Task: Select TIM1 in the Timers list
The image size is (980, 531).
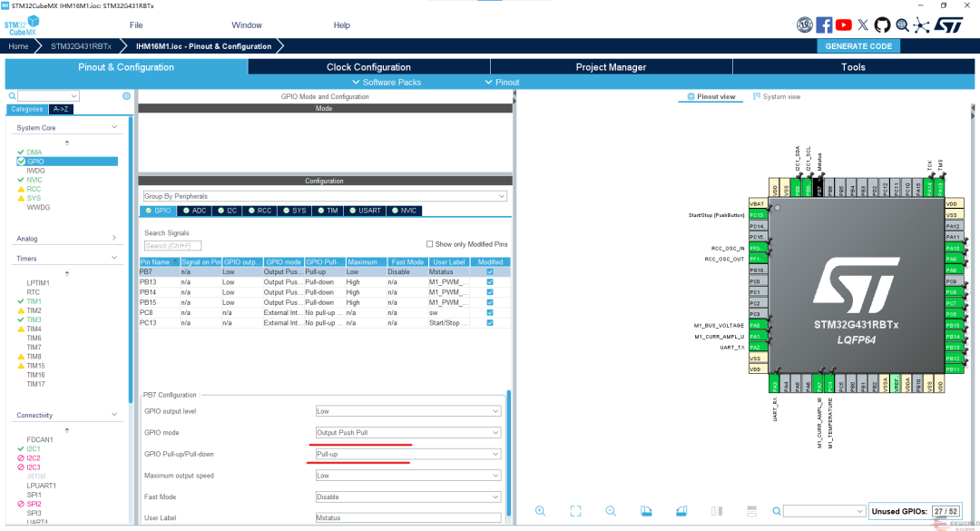Action: click(x=34, y=301)
